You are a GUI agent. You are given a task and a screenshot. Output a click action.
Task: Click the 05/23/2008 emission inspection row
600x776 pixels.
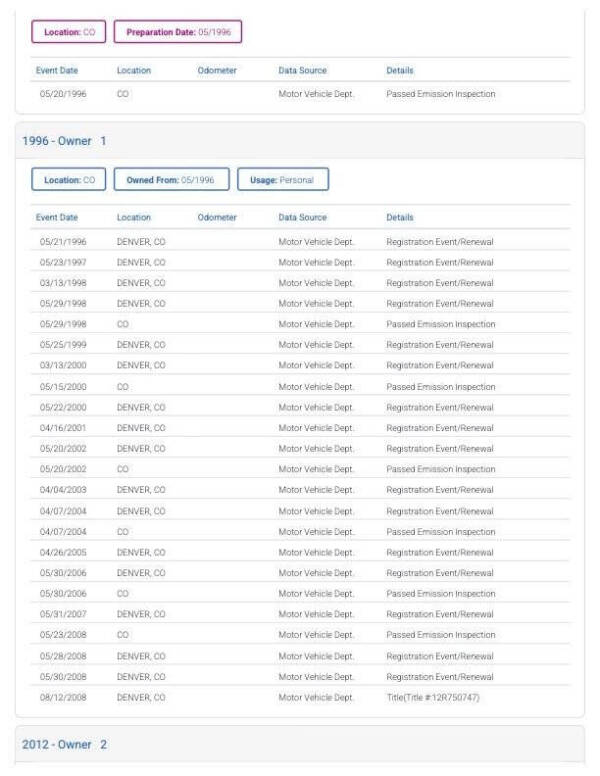pos(300,635)
